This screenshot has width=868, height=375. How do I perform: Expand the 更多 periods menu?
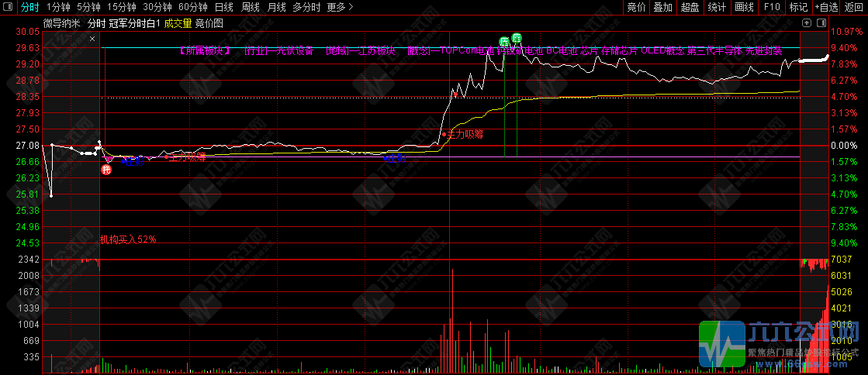(x=340, y=7)
